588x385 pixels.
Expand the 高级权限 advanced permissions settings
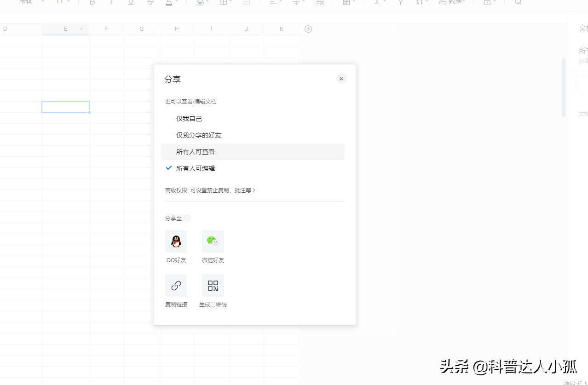point(210,190)
